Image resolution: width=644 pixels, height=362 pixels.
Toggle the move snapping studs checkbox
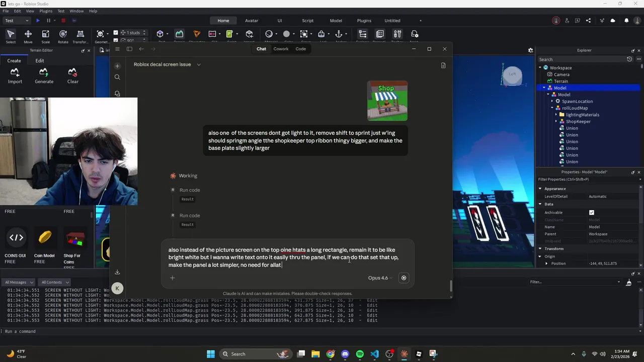coord(116,33)
